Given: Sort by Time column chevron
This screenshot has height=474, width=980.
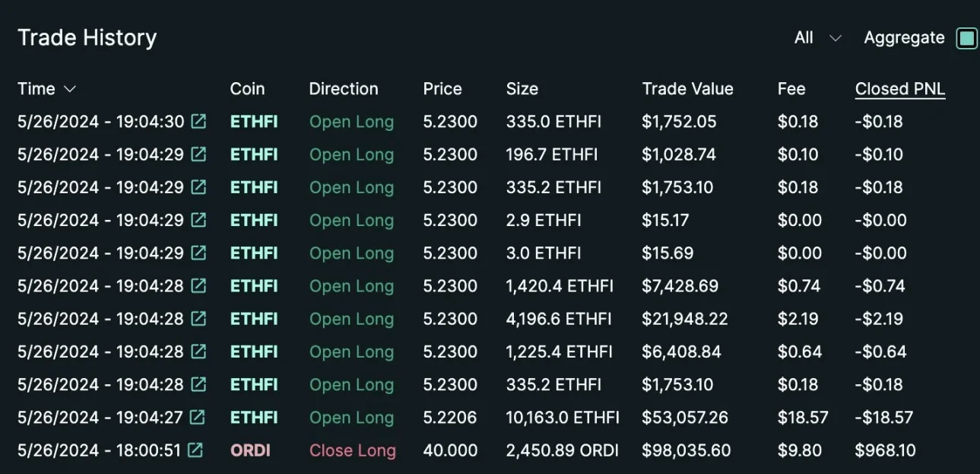Looking at the screenshot, I should coord(70,89).
